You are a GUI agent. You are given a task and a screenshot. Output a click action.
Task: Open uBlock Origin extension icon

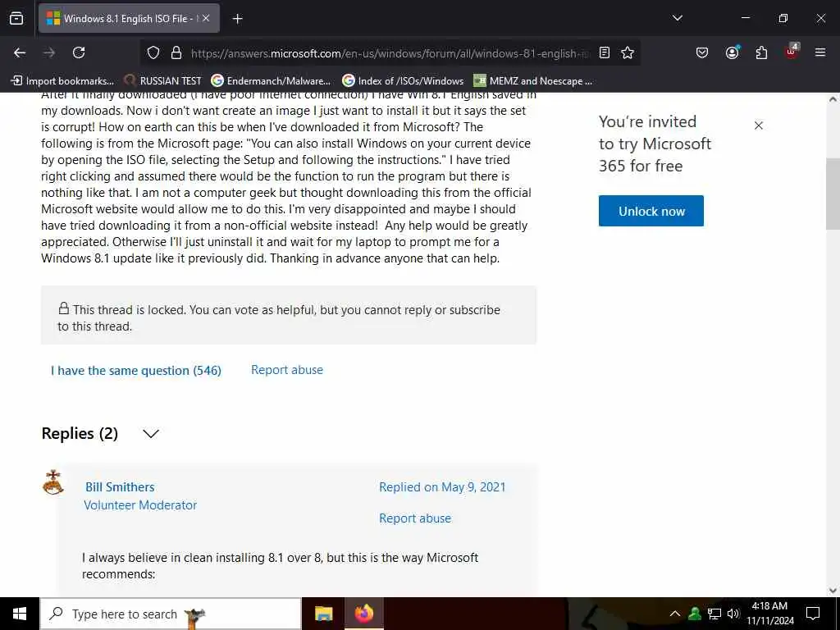(x=792, y=52)
